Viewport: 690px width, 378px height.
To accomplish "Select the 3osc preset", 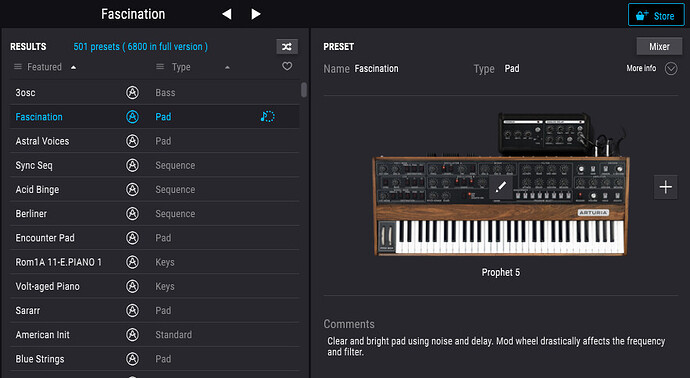I will tap(154, 92).
